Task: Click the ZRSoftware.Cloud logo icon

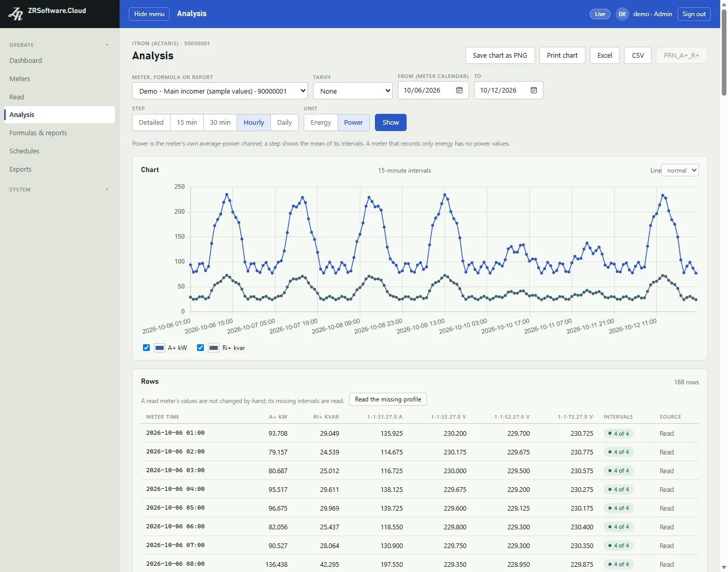Action: (x=16, y=14)
